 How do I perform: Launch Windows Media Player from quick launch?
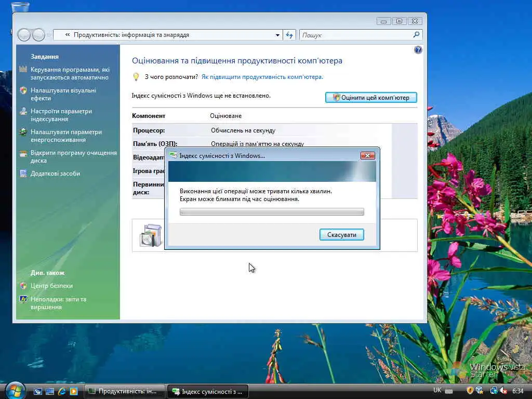coord(74,392)
